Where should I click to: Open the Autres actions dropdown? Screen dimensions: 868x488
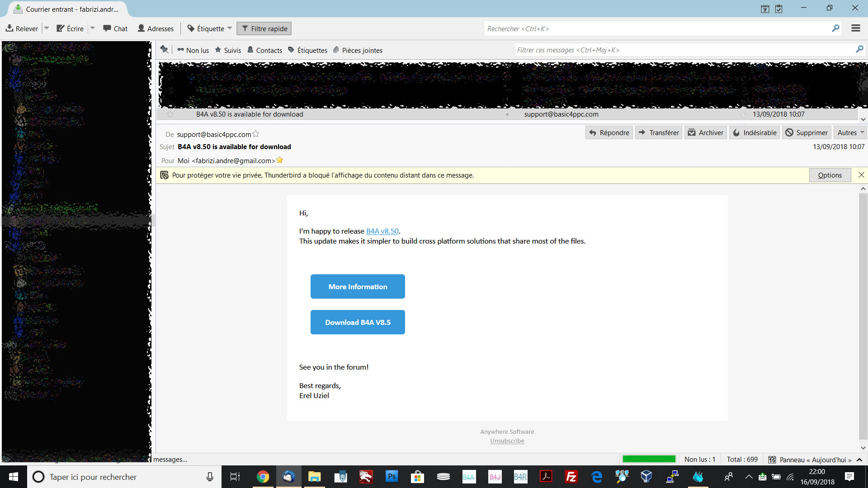pos(850,132)
